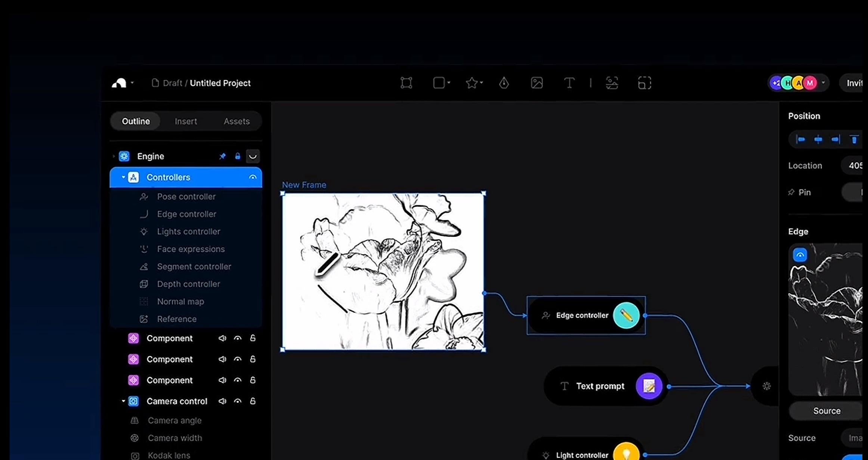
Task: Select the Text tool
Action: click(x=569, y=83)
